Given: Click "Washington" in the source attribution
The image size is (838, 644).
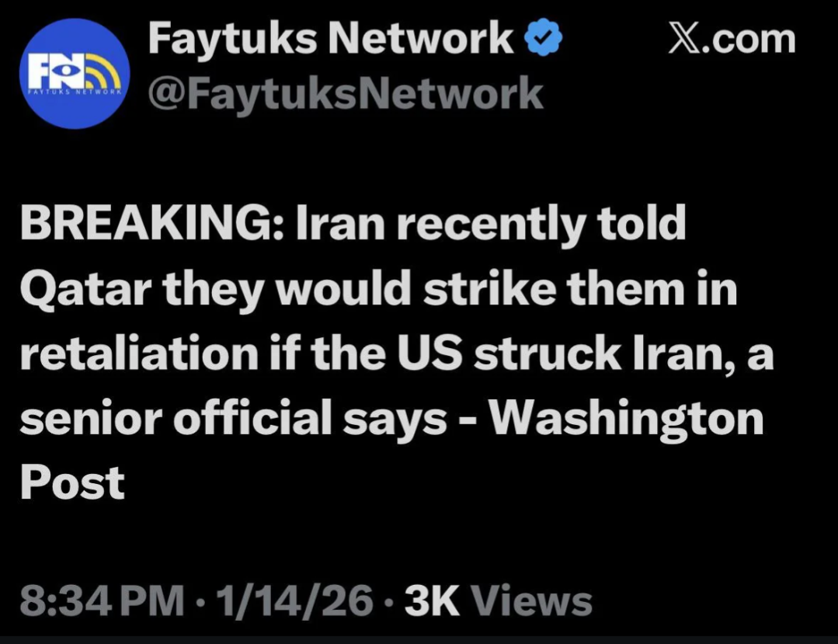Looking at the screenshot, I should coord(628,419).
